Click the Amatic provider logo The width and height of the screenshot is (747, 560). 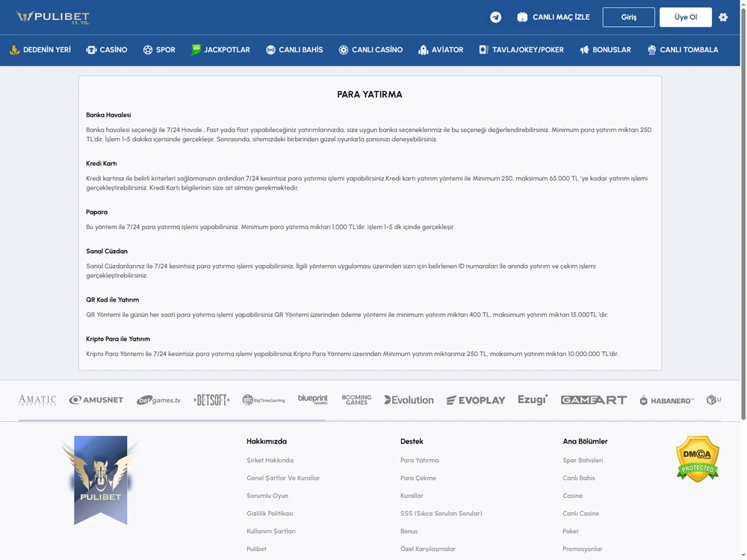[x=37, y=400]
